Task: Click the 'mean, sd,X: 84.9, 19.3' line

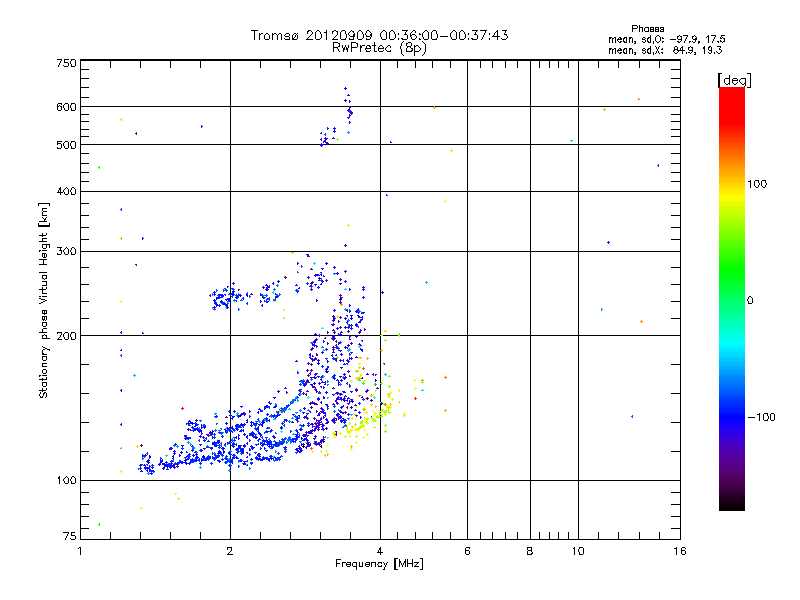Action: [x=665, y=50]
